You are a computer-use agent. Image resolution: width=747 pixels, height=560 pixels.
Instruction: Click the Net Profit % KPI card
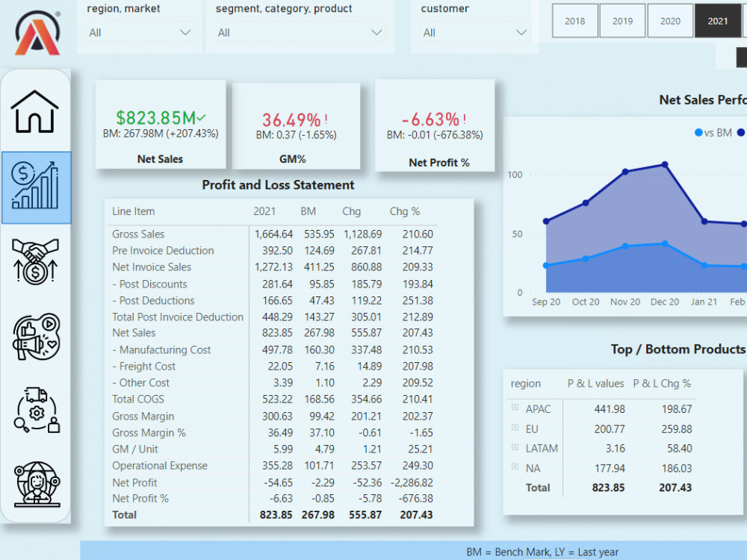click(436, 125)
